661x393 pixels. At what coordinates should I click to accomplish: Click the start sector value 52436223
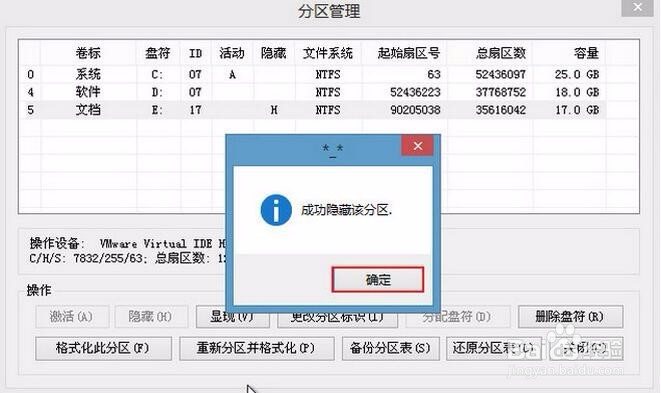[415, 92]
